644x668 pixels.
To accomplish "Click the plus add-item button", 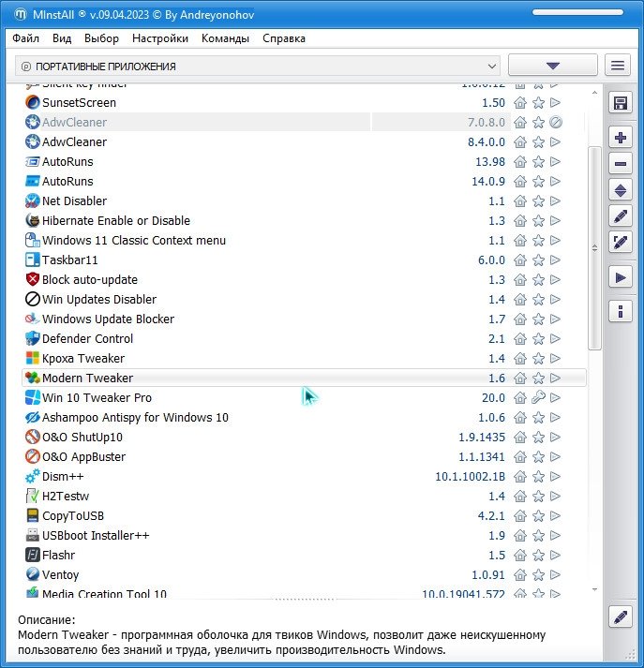I will pyautogui.click(x=621, y=138).
